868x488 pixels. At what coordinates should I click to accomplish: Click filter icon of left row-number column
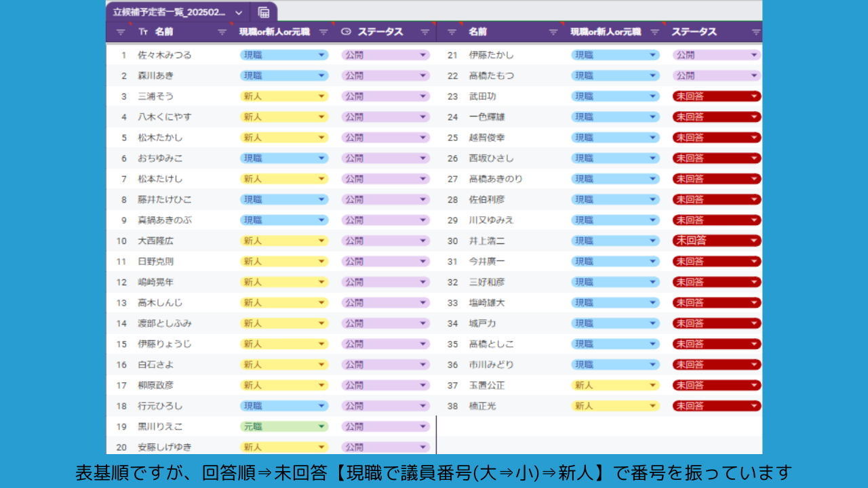pos(121,32)
